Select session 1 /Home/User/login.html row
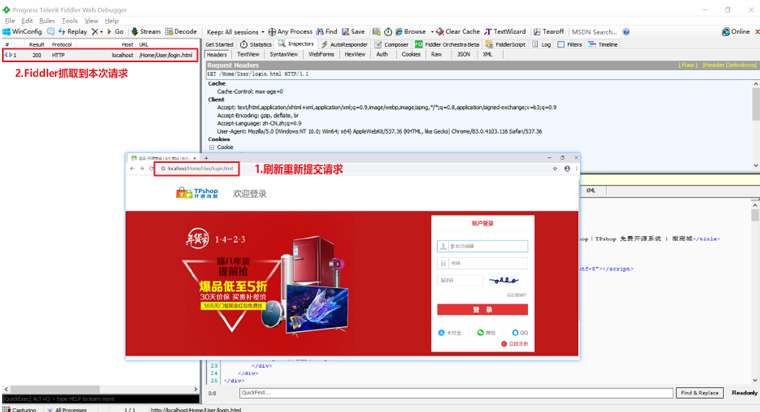Screen dimensions: 760x412 pos(100,55)
